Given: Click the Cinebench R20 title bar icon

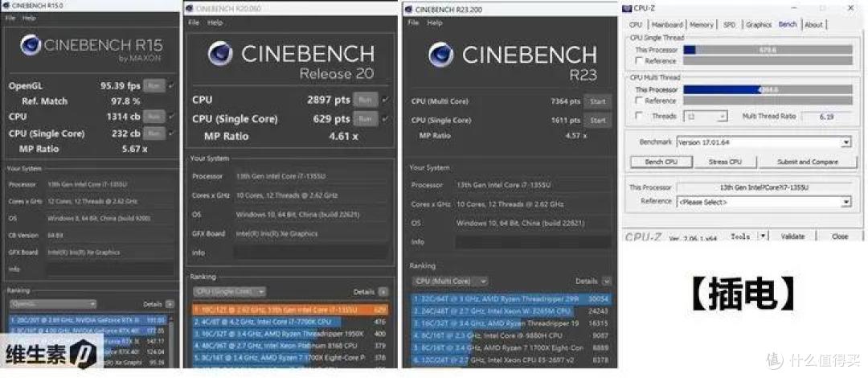Looking at the screenshot, I should pyautogui.click(x=190, y=9).
